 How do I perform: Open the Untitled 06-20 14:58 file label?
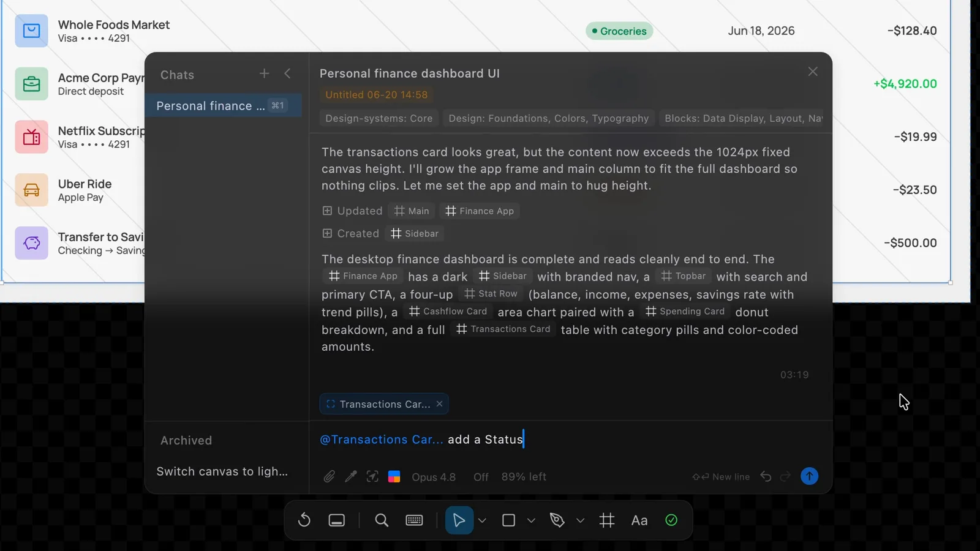click(376, 95)
